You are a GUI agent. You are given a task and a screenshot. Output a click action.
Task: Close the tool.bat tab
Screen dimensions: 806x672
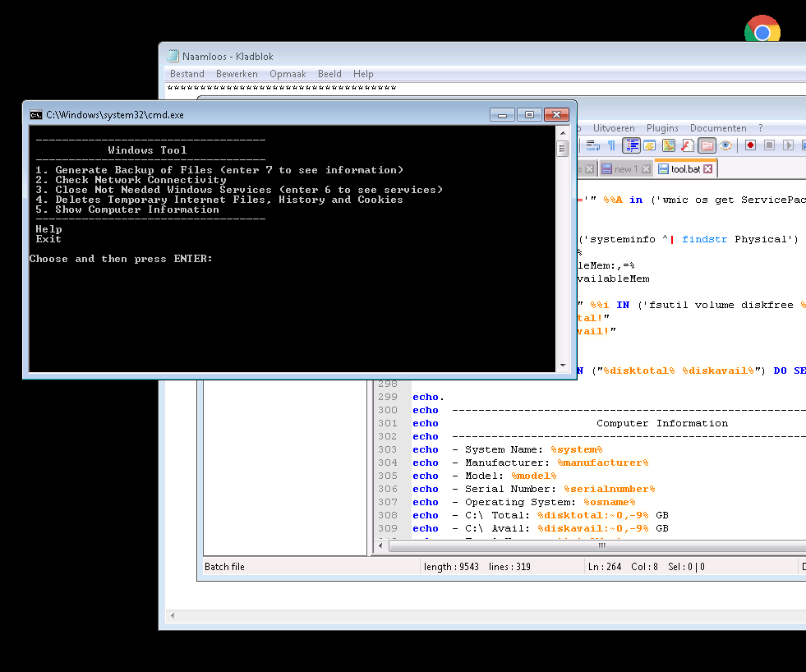tap(707, 168)
